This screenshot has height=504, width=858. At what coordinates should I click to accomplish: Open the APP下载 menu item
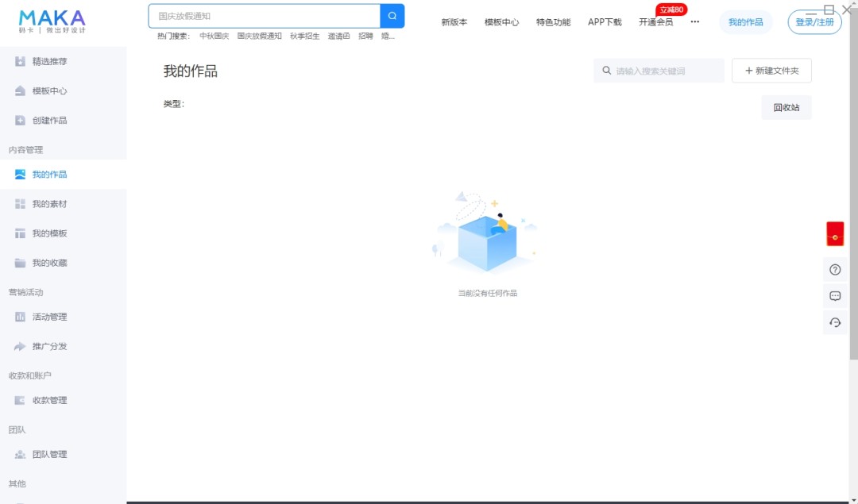(x=605, y=22)
